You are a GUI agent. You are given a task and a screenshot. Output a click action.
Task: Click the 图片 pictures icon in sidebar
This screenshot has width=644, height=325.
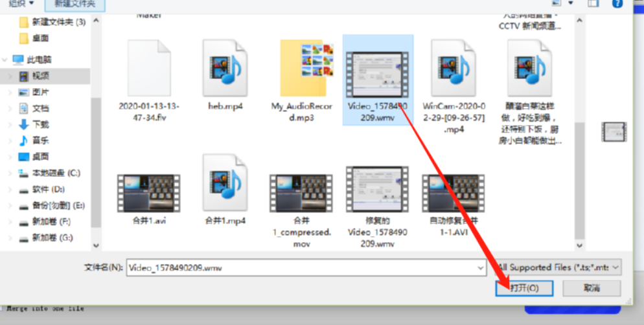(x=24, y=93)
